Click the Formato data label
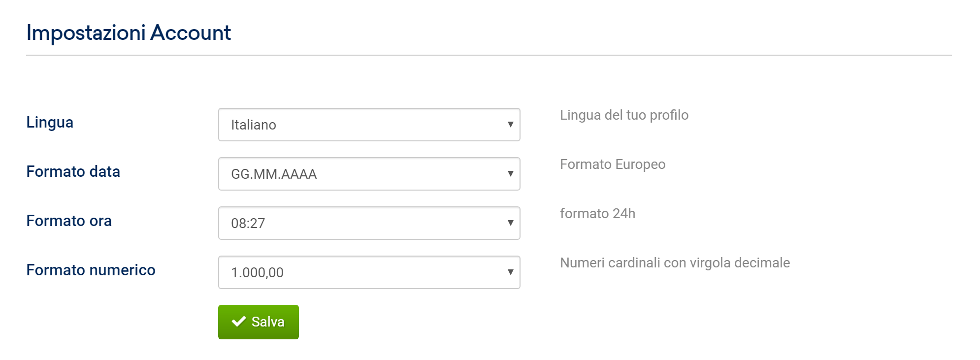This screenshot has width=980, height=360. coord(73,171)
